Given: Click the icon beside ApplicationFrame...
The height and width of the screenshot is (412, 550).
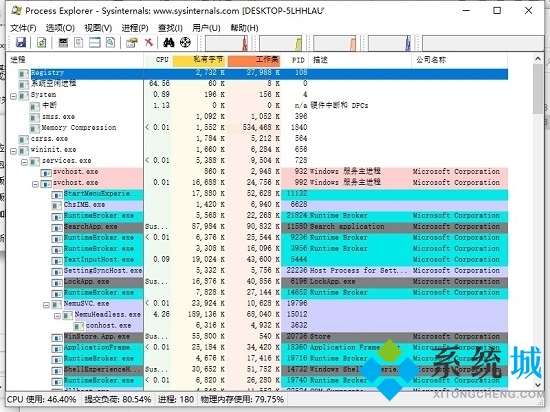Looking at the screenshot, I should pos(56,348).
